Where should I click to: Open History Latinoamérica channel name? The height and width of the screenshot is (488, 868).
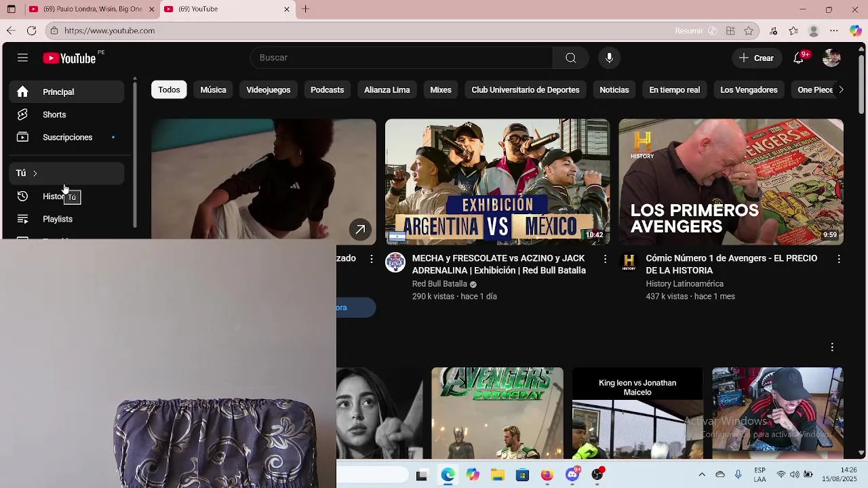684,284
